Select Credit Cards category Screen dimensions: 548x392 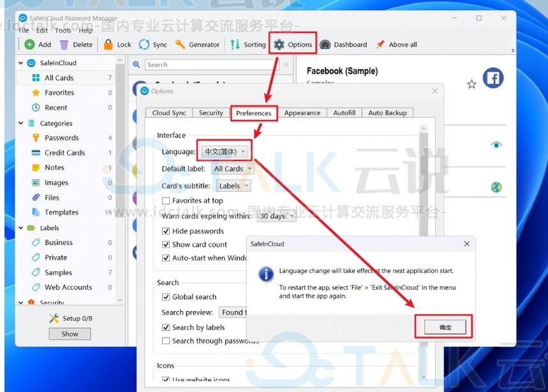66,153
